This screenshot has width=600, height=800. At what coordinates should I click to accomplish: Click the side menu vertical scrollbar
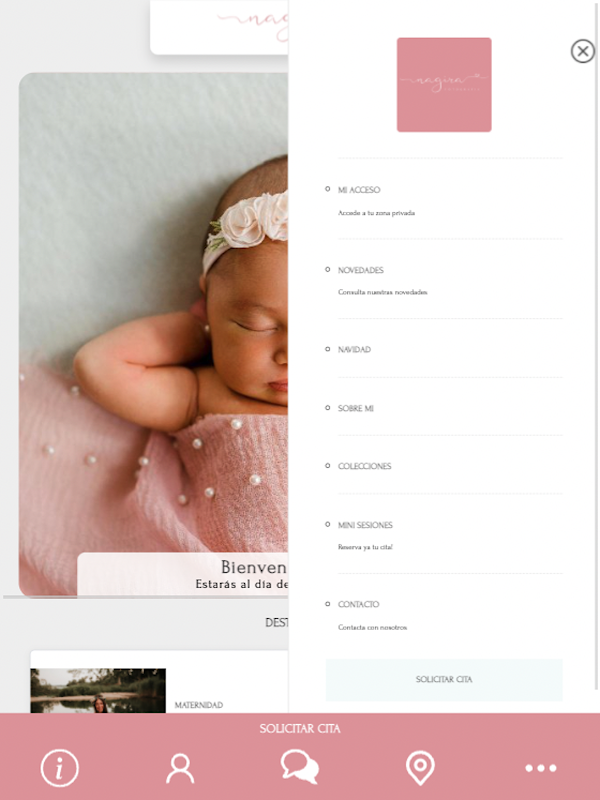597,345
